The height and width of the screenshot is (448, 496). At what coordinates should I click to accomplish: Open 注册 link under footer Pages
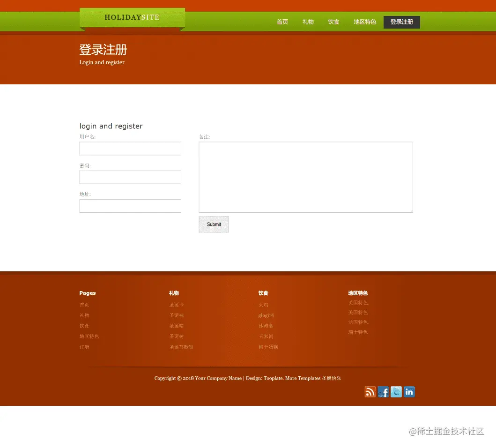pos(84,347)
